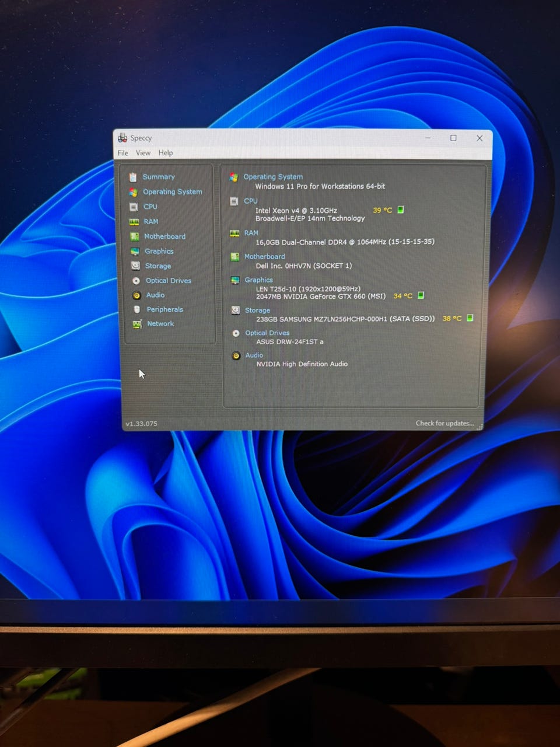Click the green temperature indicator next to 38 °C
The width and height of the screenshot is (560, 747).
470,318
